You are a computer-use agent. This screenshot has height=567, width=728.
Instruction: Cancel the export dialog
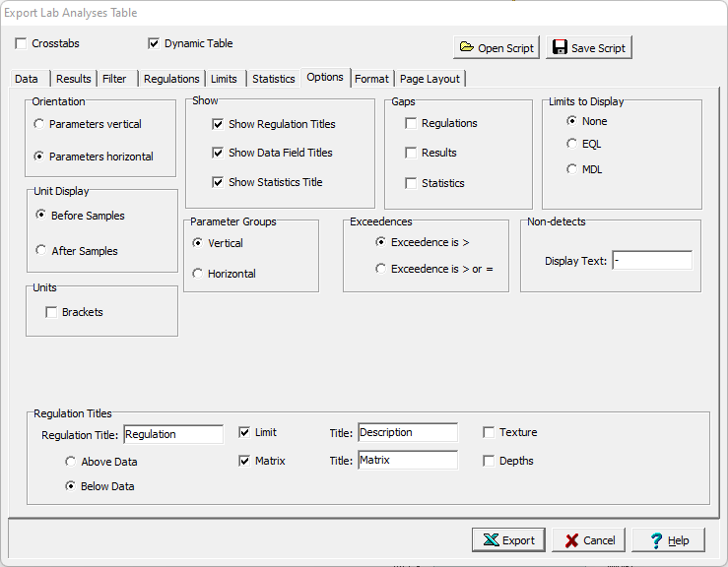pyautogui.click(x=589, y=540)
